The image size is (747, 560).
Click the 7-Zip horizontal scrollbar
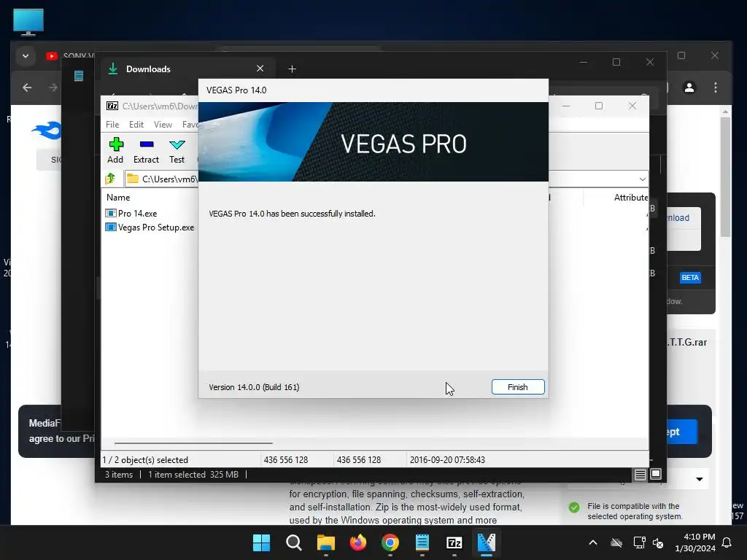tap(193, 443)
